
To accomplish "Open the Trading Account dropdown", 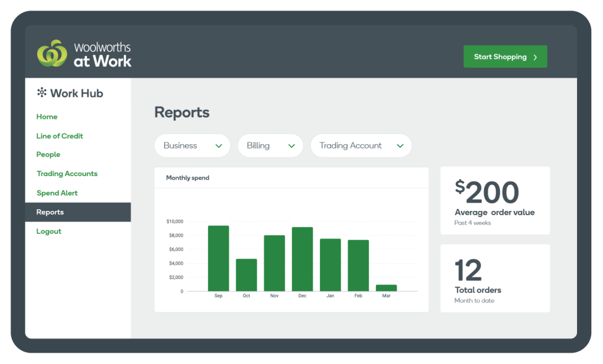I will tap(361, 145).
